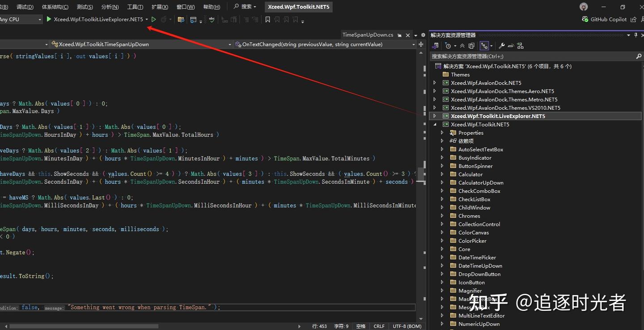
Task: Select the Xceed.Wpf.Toolkit.LiveExplorer.NET5 project
Action: click(x=498, y=116)
